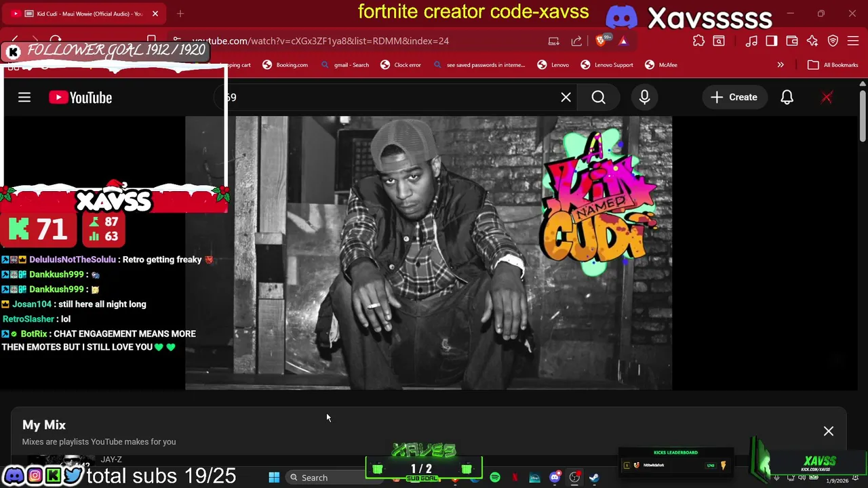Click the install app icon in address bar
Screen dimensions: 868x488
(x=553, y=41)
